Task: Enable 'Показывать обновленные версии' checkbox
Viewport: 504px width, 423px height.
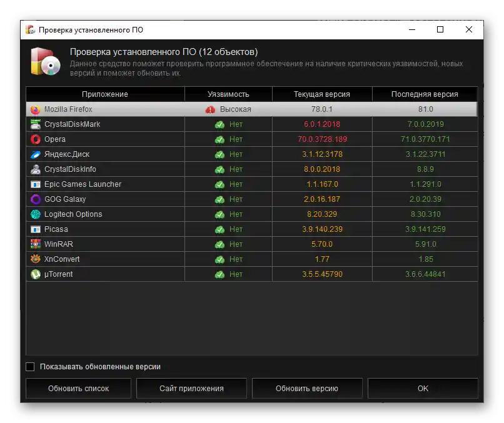Action: point(30,367)
